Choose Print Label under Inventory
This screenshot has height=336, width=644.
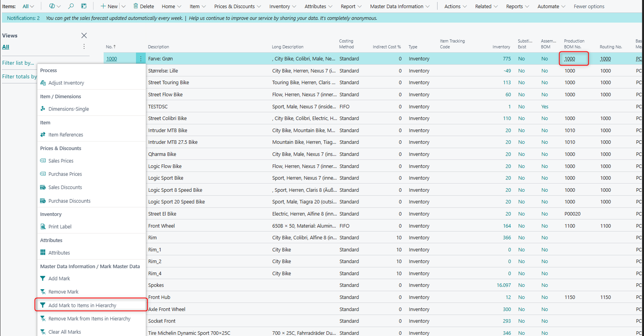click(60, 227)
